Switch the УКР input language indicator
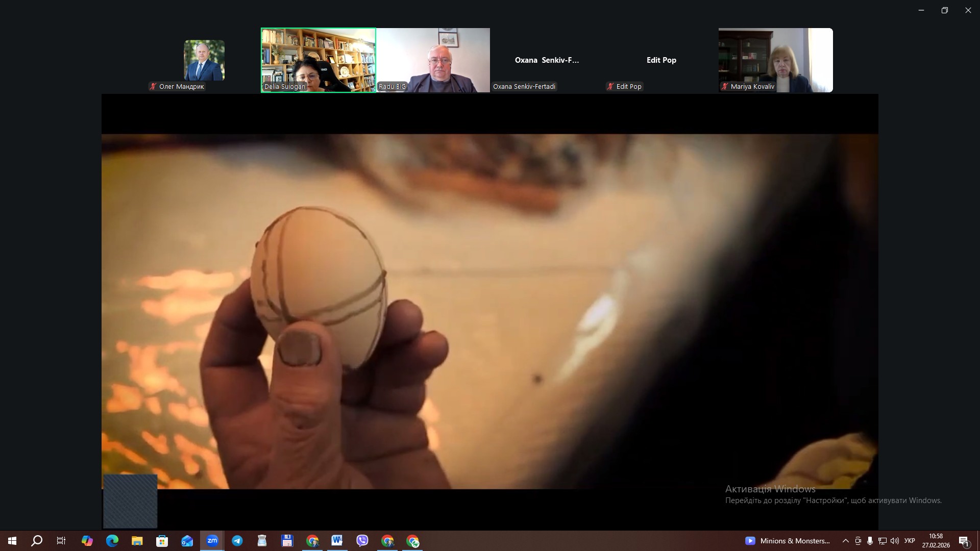The width and height of the screenshot is (980, 551). (910, 541)
